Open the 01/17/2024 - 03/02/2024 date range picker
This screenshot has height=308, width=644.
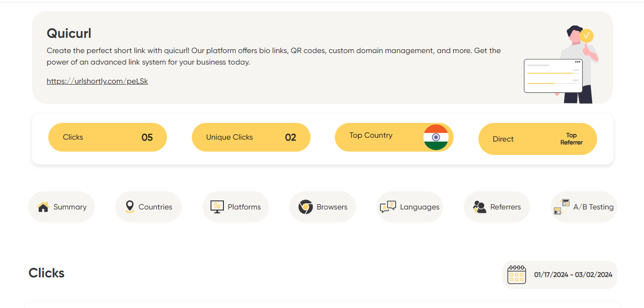click(573, 275)
